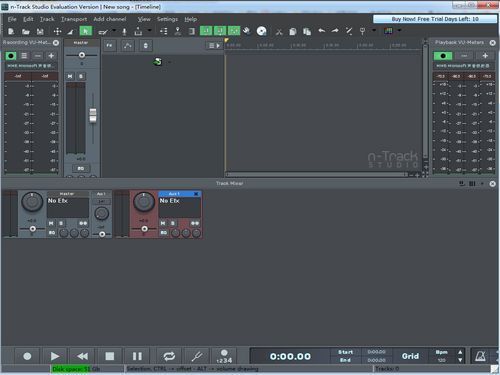Create a new song with New icon
Viewport: 500px width, 375px height.
(x=11, y=31)
